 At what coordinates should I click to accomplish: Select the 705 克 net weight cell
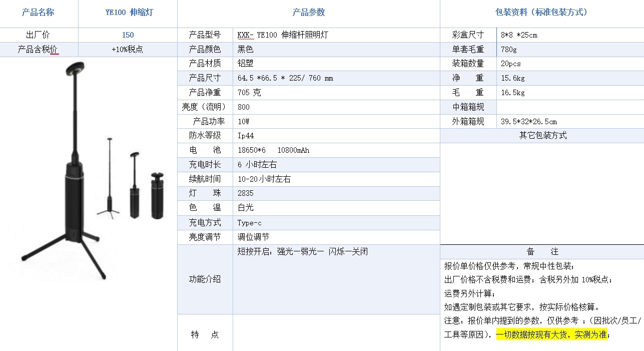point(336,93)
